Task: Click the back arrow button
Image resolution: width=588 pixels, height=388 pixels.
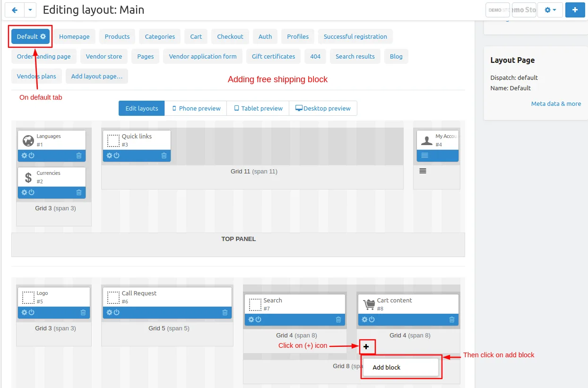Action: pos(15,9)
